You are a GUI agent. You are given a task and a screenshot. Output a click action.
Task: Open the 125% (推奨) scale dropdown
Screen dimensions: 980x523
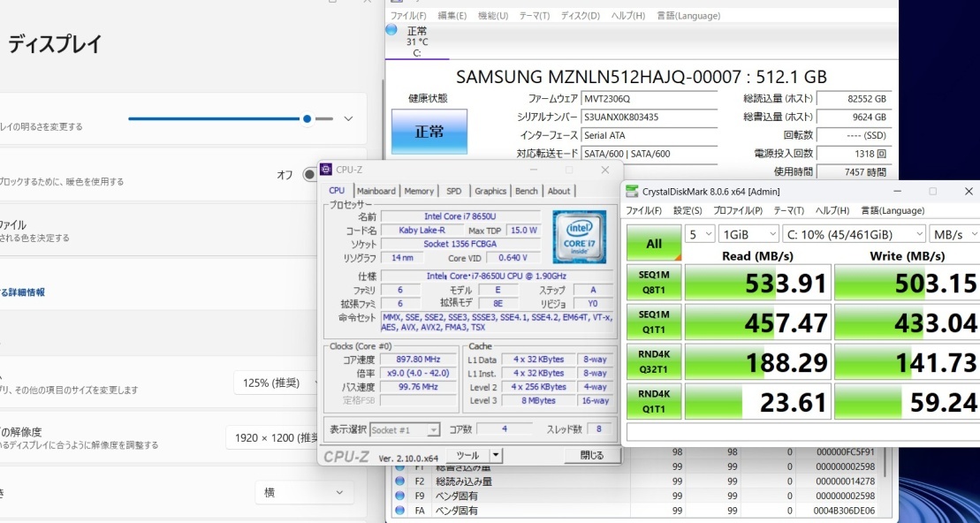click(x=277, y=383)
